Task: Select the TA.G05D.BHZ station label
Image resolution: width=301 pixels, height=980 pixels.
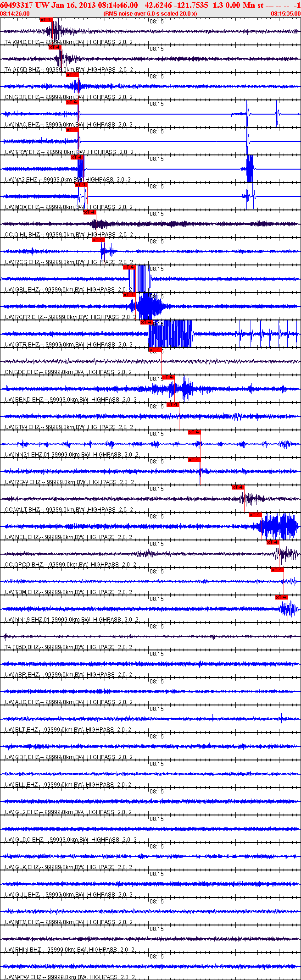Action: coord(69,70)
